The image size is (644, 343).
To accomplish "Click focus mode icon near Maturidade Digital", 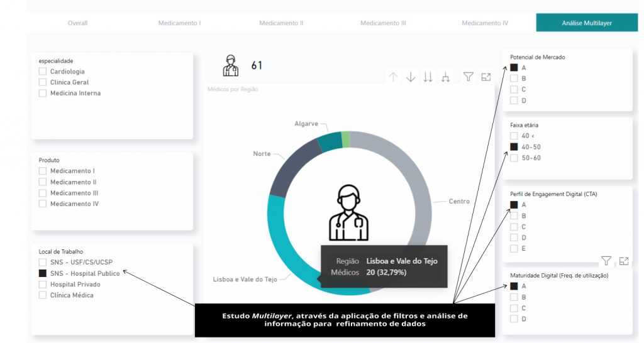I will (624, 261).
